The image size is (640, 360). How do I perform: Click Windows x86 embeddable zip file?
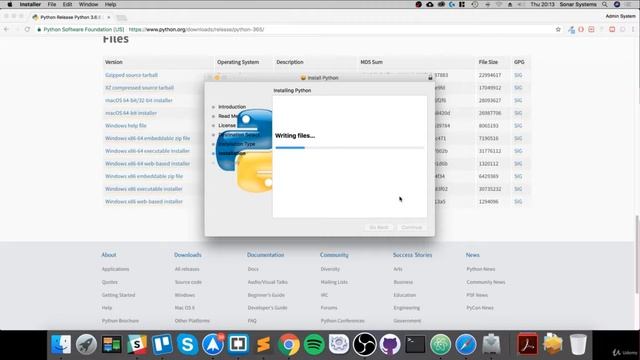[x=144, y=176]
